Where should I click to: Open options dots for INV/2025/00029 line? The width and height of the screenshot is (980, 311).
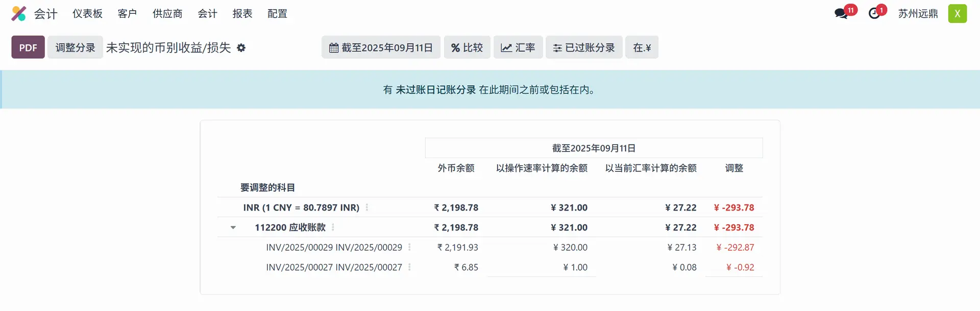tap(409, 247)
